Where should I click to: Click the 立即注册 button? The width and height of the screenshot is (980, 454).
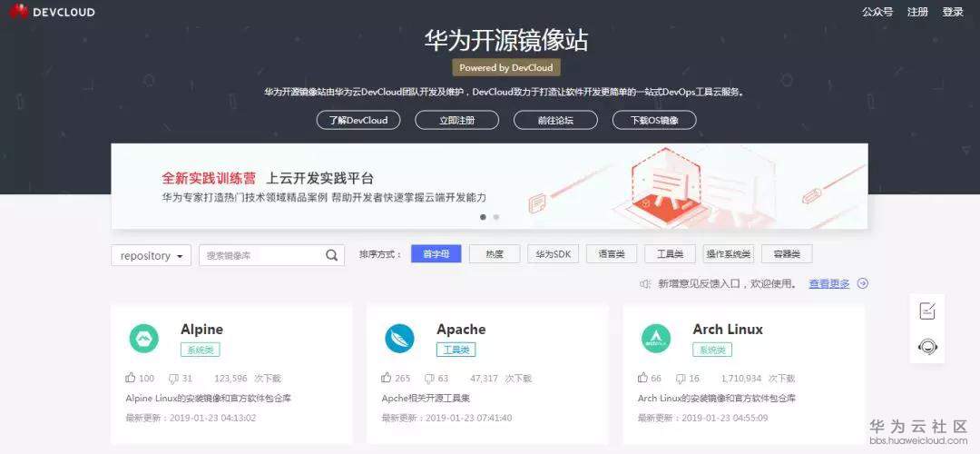[456, 120]
